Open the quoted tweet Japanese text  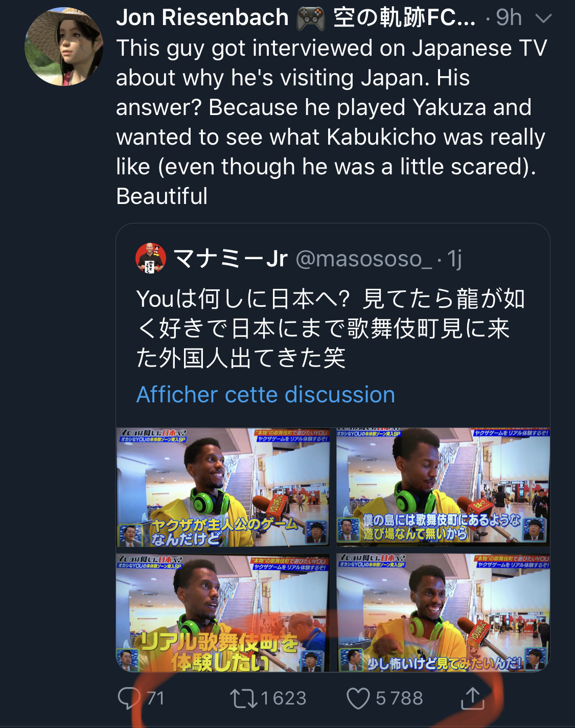point(331,328)
